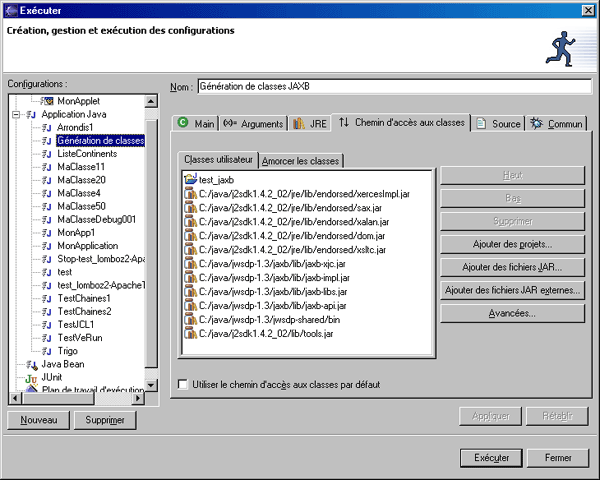Click the gear icon on Commun tab
The width and height of the screenshot is (600, 480).
pos(537,123)
